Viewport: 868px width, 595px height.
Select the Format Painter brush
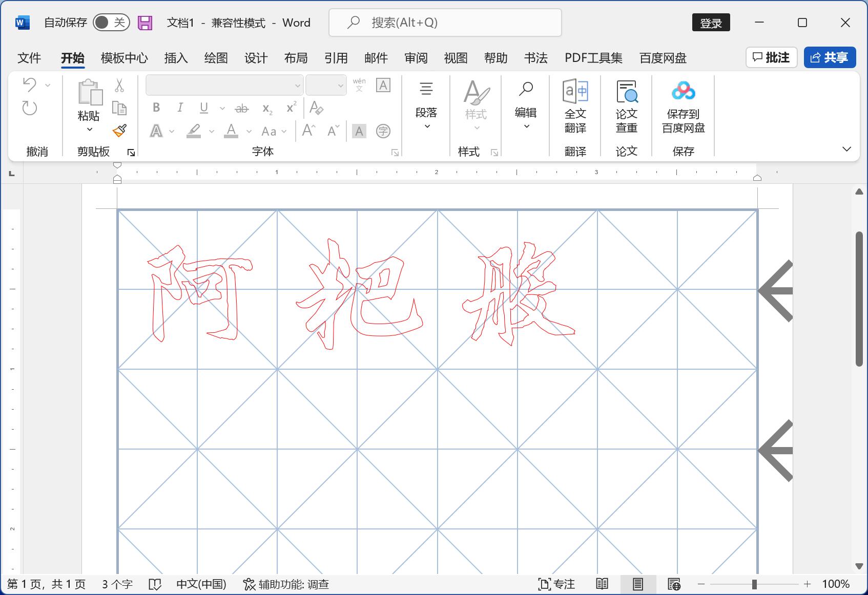pyautogui.click(x=119, y=131)
